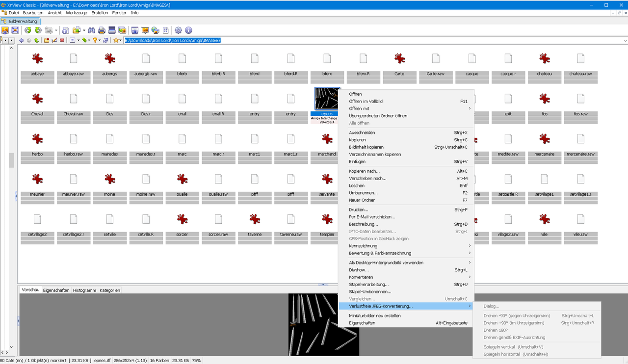
Task: Choose 'Diashow...' in context menu
Action: coord(406,270)
